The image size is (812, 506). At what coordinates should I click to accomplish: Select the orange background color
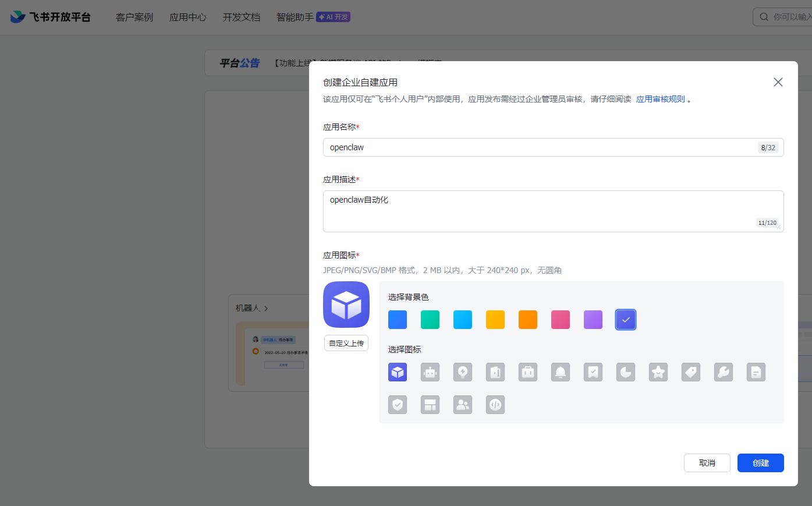(528, 319)
